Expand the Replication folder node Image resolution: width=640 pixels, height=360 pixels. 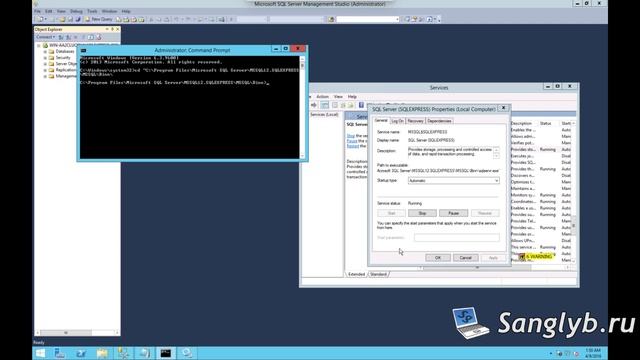click(x=45, y=70)
